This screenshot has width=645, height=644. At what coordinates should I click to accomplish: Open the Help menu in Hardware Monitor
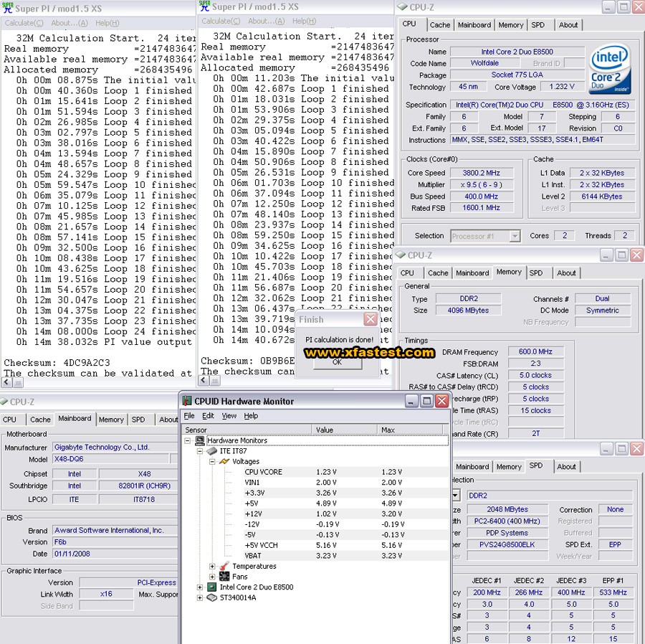[251, 416]
